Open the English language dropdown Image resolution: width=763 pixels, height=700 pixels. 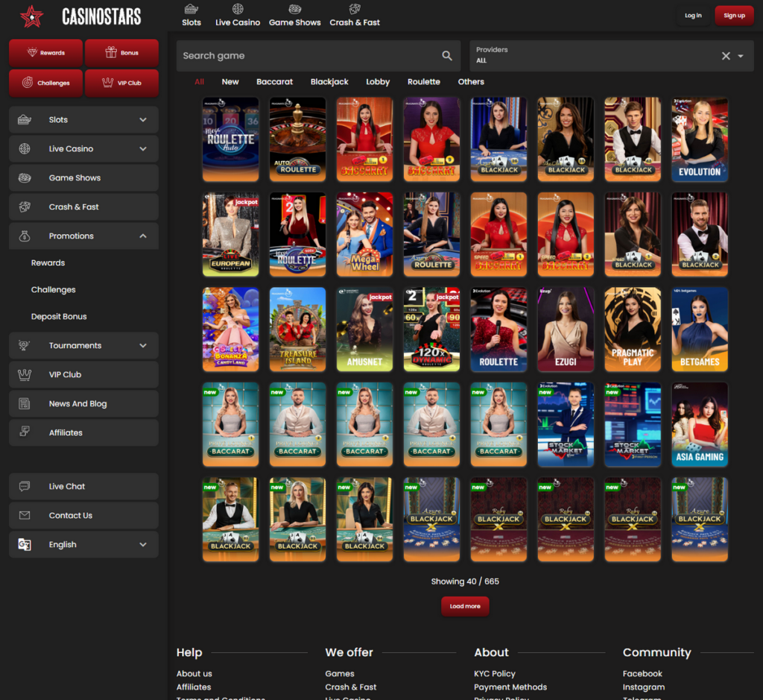83,544
